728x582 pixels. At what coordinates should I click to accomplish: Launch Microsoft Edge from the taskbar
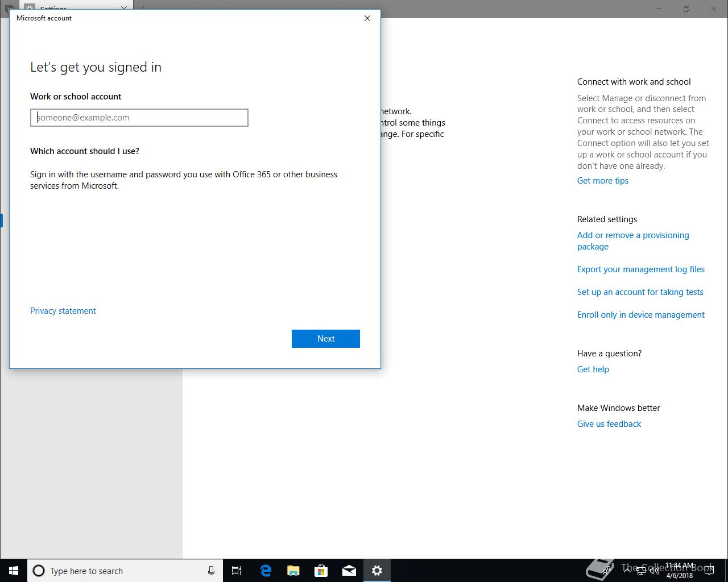click(x=266, y=571)
